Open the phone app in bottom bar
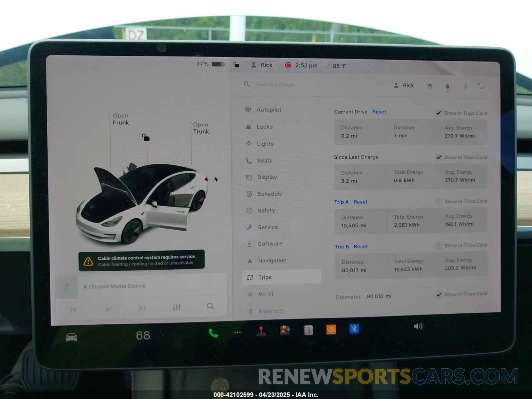 click(213, 333)
